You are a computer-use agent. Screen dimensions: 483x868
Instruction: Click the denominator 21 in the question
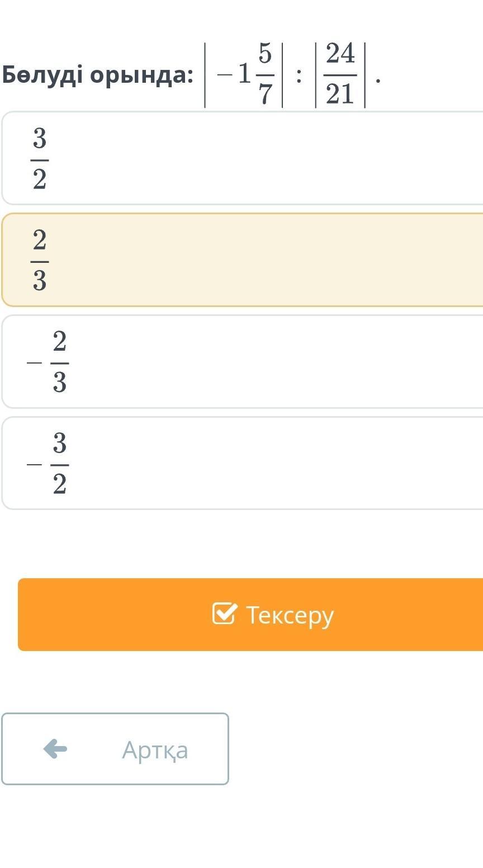point(340,95)
